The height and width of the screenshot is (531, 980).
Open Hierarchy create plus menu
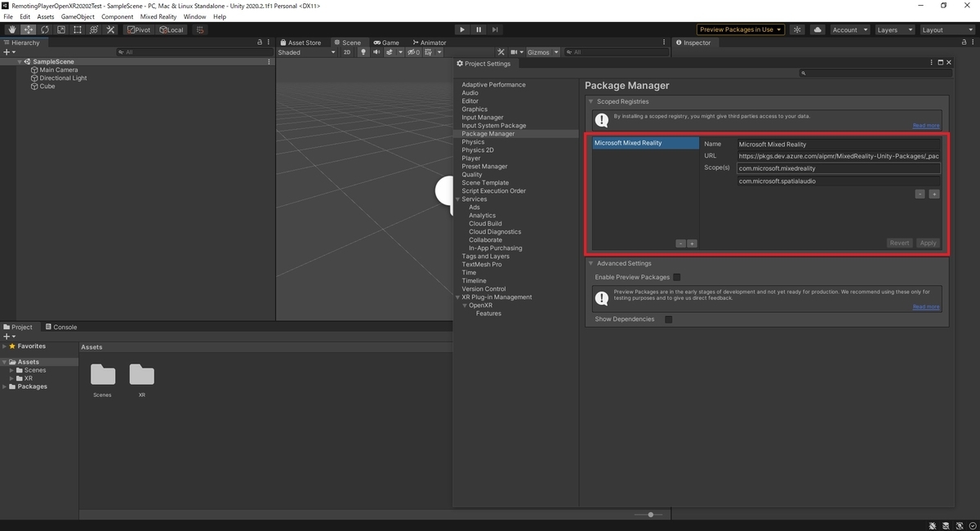[9, 52]
